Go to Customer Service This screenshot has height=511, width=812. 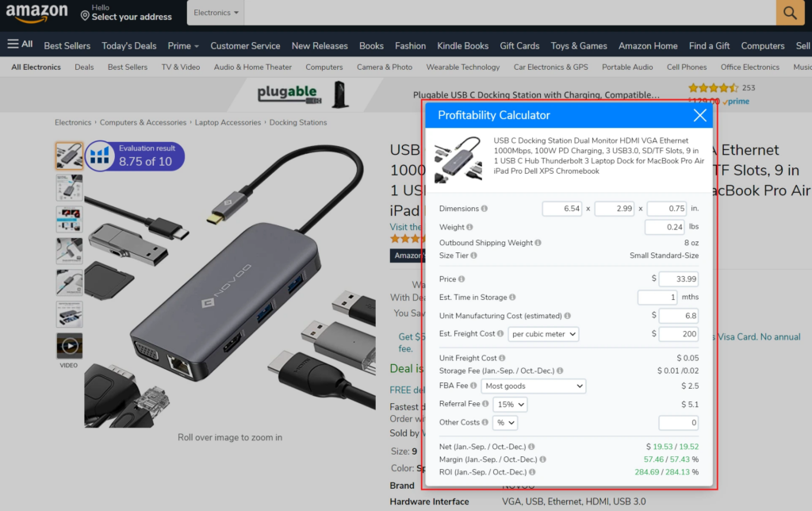coord(245,45)
